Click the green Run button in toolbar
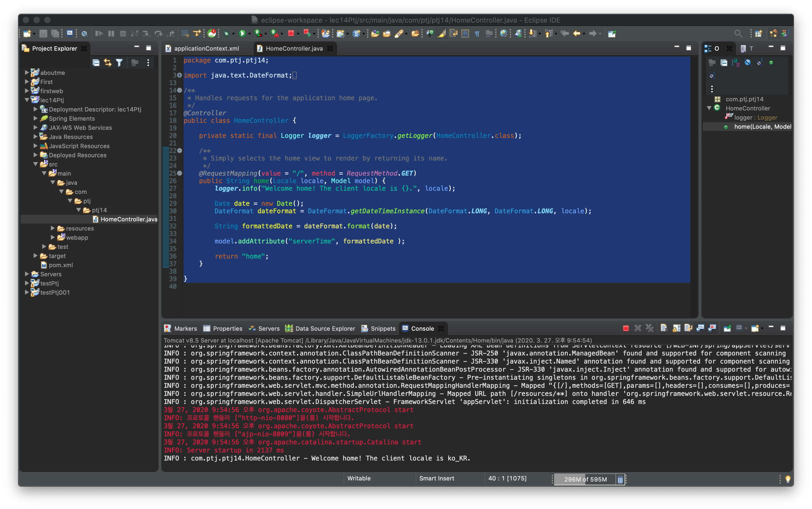 tap(242, 33)
